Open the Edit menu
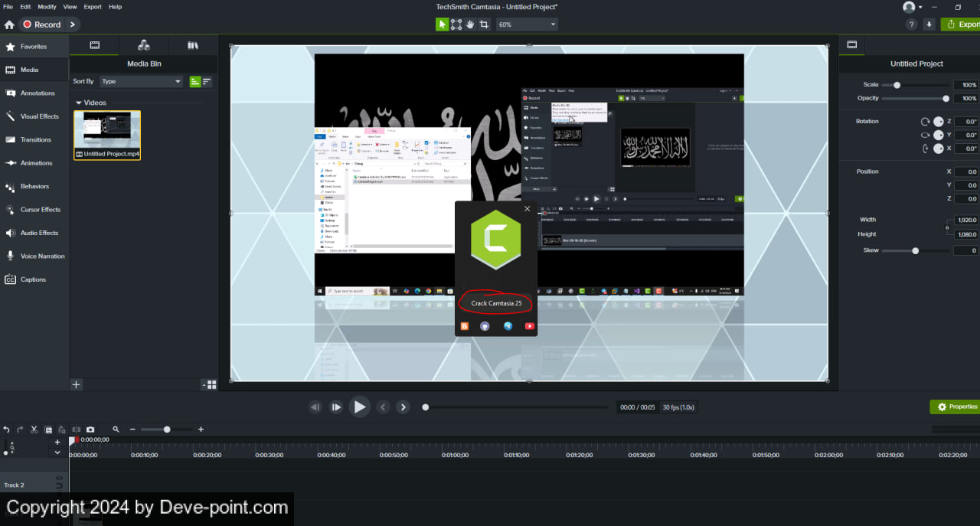This screenshot has height=526, width=980. click(x=25, y=7)
